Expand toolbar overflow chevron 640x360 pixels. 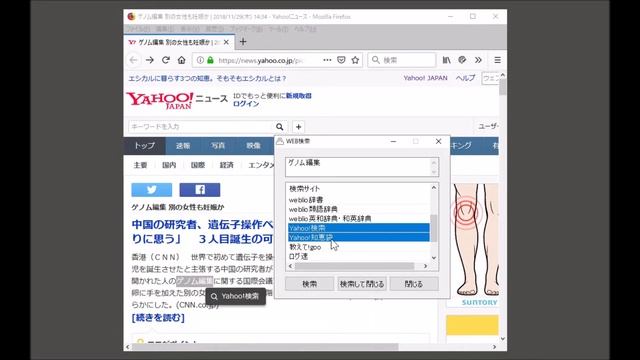478,60
